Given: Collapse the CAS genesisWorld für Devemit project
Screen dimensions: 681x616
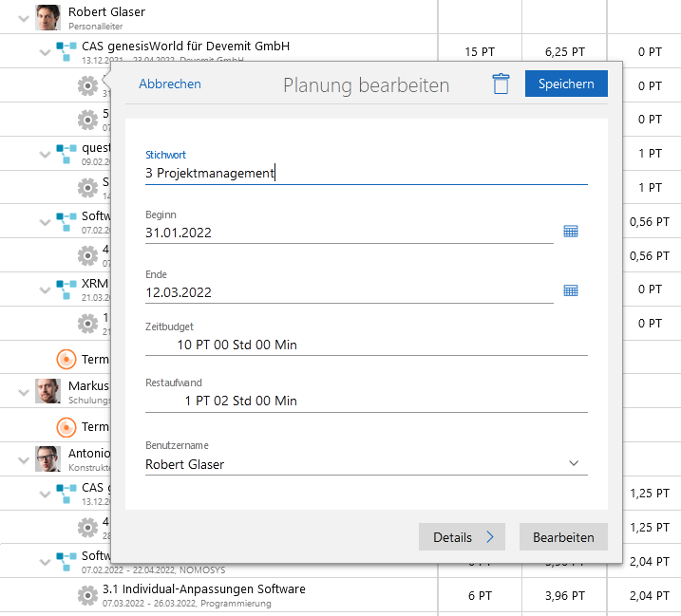Looking at the screenshot, I should click(x=44, y=51).
